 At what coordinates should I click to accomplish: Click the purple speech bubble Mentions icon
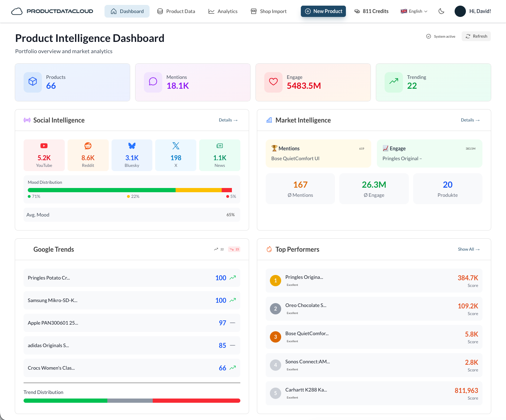click(153, 82)
